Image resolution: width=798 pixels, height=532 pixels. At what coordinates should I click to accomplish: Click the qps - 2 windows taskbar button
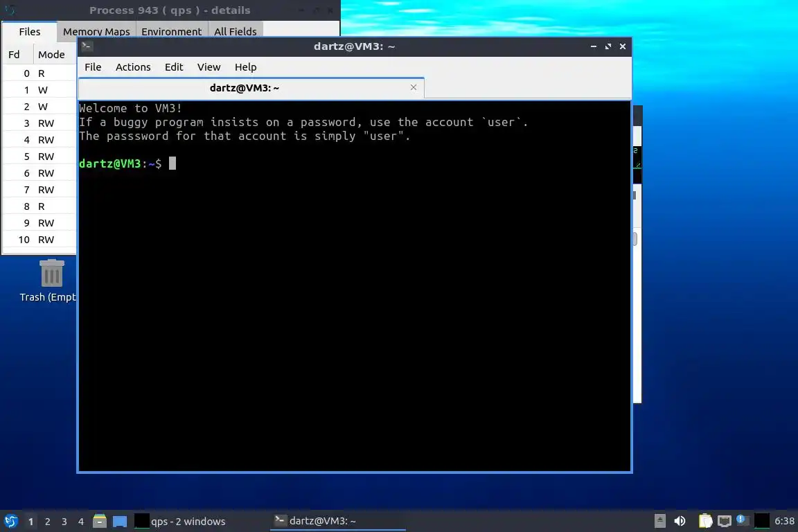tap(200, 522)
